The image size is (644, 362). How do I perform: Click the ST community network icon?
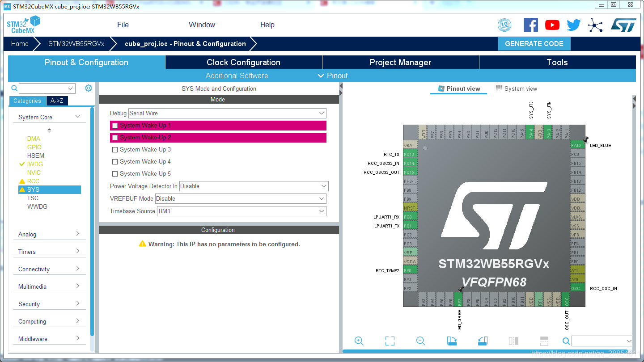[x=595, y=25]
